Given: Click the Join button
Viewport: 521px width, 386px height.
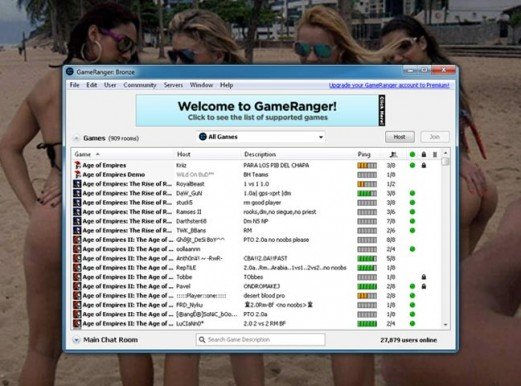Looking at the screenshot, I should pyautogui.click(x=435, y=137).
